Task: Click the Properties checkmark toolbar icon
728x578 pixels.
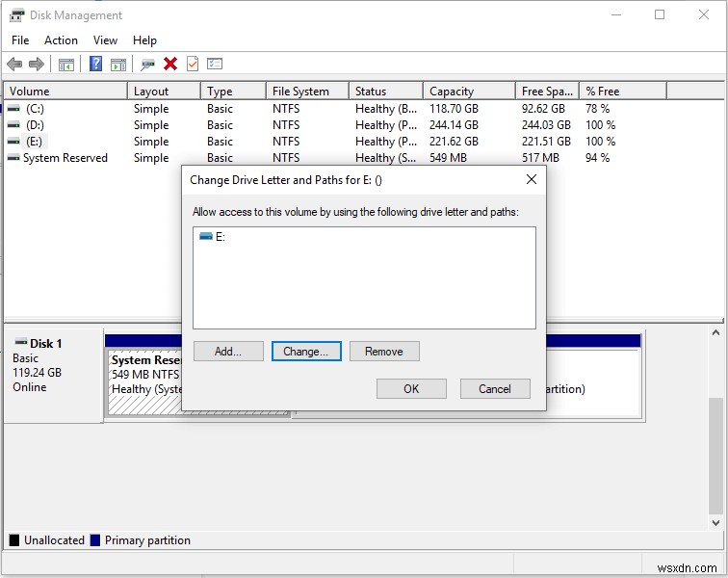Action: pyautogui.click(x=193, y=64)
